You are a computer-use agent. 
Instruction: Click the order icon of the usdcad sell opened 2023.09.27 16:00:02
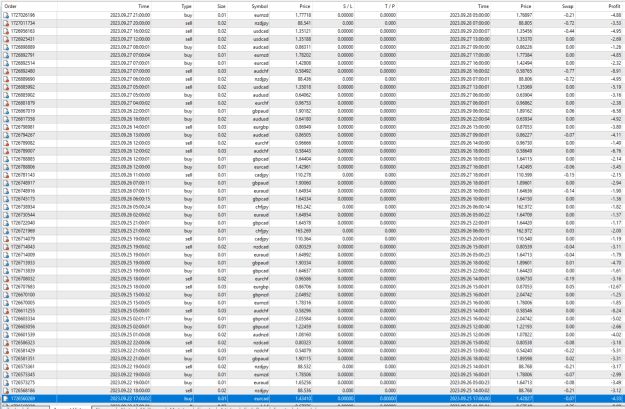[6, 31]
